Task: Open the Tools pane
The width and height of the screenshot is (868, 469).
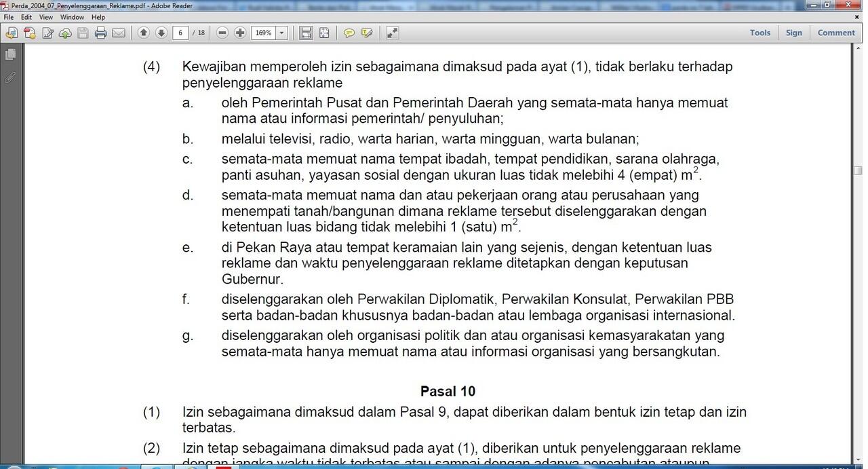Action: coord(760,33)
